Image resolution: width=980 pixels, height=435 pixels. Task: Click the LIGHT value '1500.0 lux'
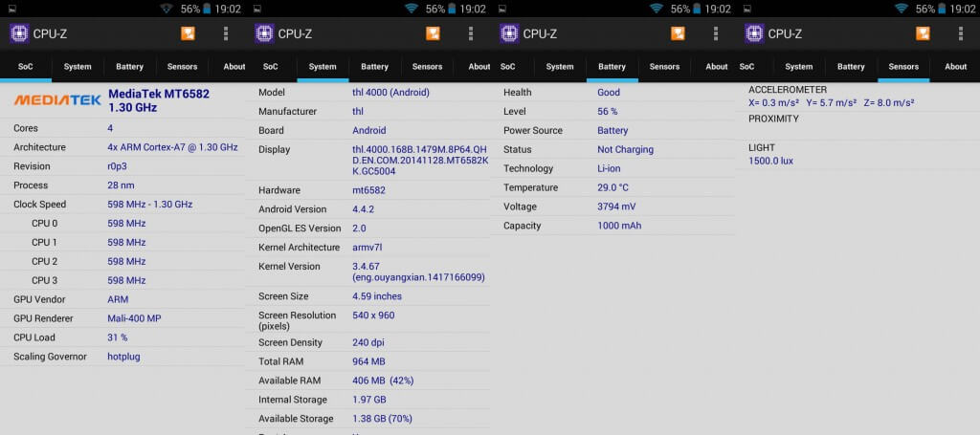click(x=770, y=161)
